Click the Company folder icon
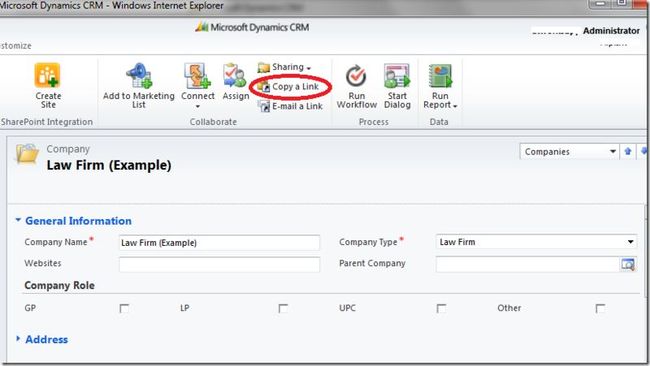 [x=27, y=154]
